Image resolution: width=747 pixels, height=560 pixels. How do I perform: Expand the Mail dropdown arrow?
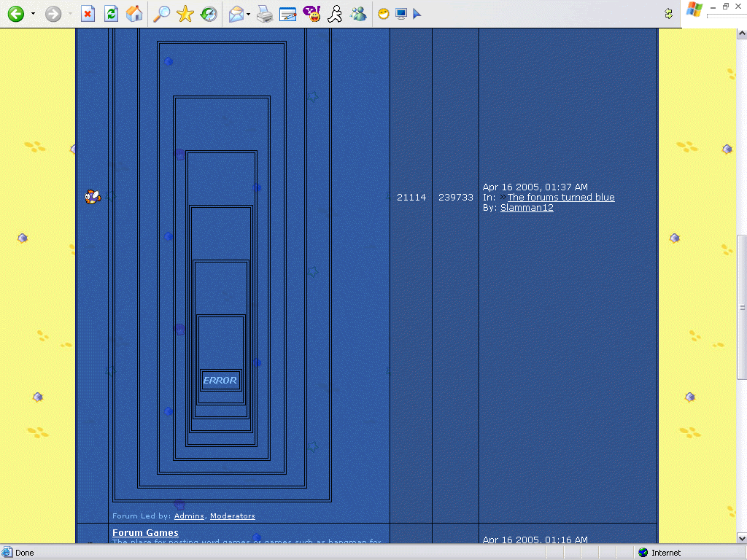point(249,14)
